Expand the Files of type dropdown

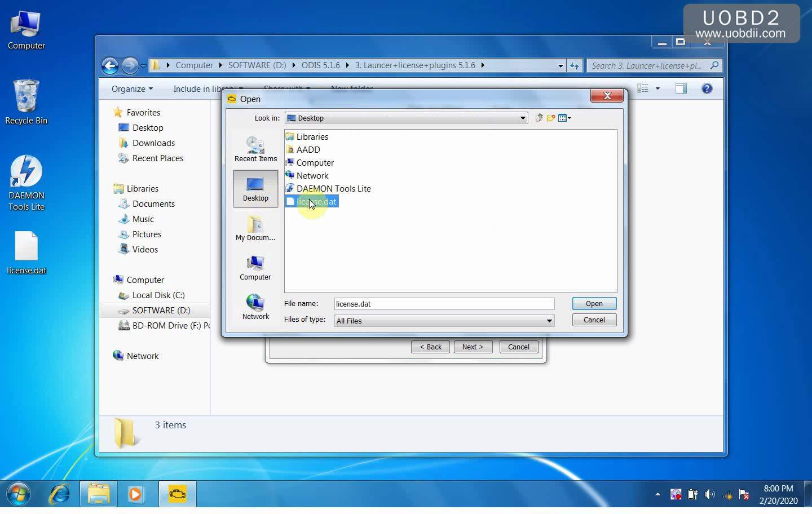[549, 321]
